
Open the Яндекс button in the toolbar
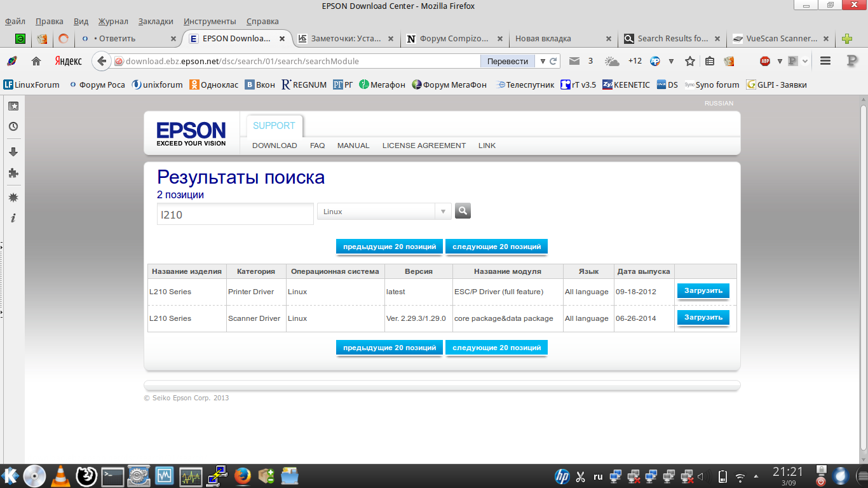click(x=67, y=62)
